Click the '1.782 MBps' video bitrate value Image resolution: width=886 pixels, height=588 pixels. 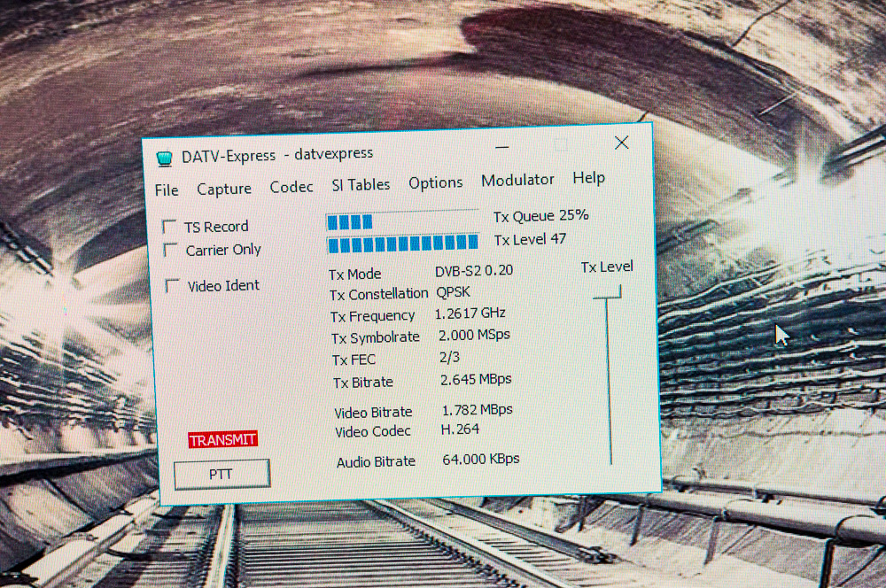pyautogui.click(x=477, y=409)
